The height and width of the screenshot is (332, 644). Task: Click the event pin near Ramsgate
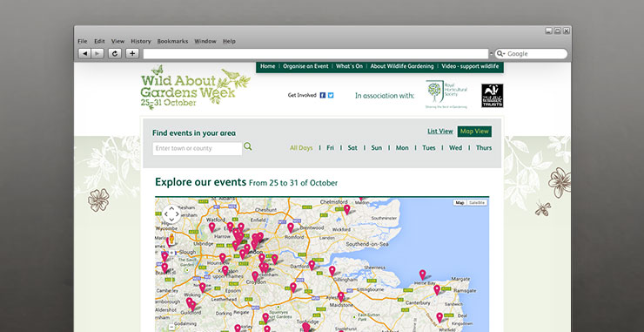[x=437, y=290]
